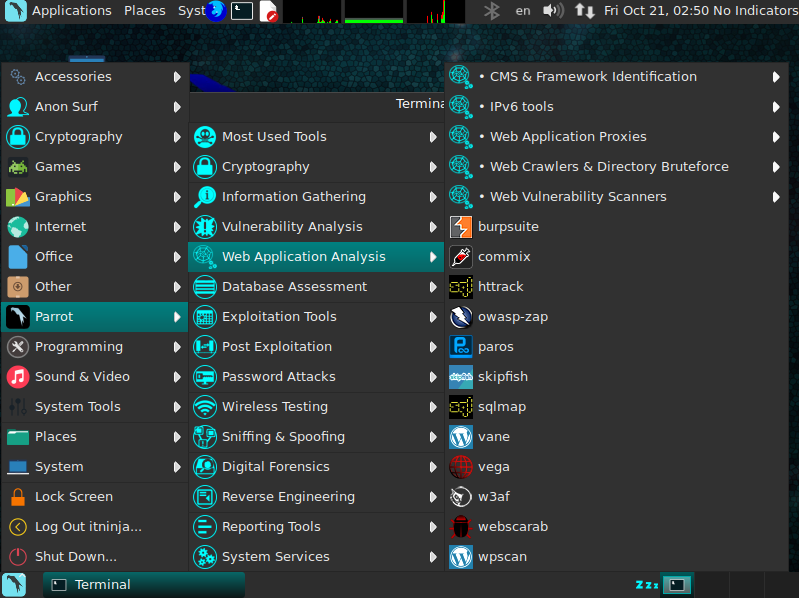Launch the skipfish icon
This screenshot has width=799, height=598.
click(x=461, y=377)
